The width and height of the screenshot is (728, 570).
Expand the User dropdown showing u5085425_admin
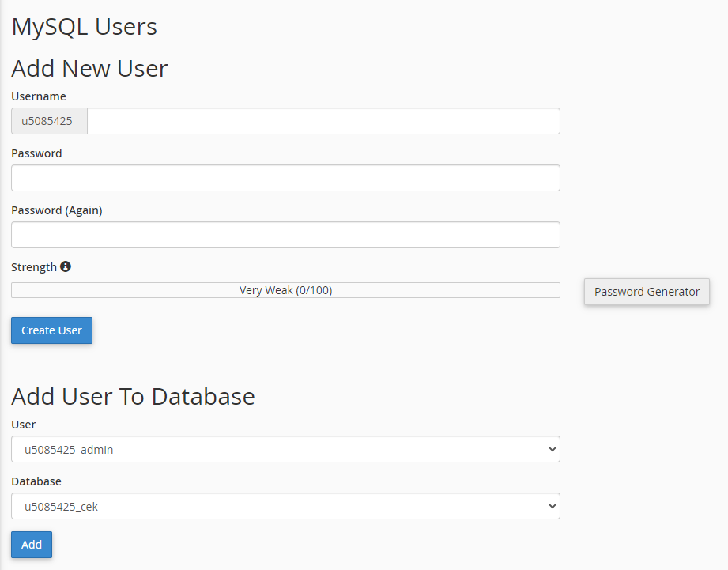(285, 449)
